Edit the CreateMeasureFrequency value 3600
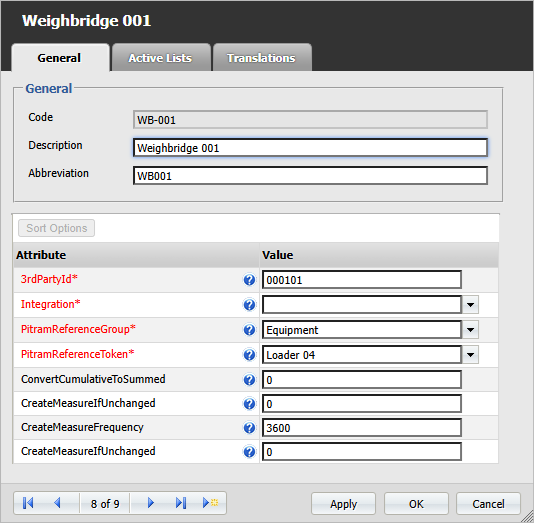Viewport: 534px width, 523px height. tap(362, 428)
